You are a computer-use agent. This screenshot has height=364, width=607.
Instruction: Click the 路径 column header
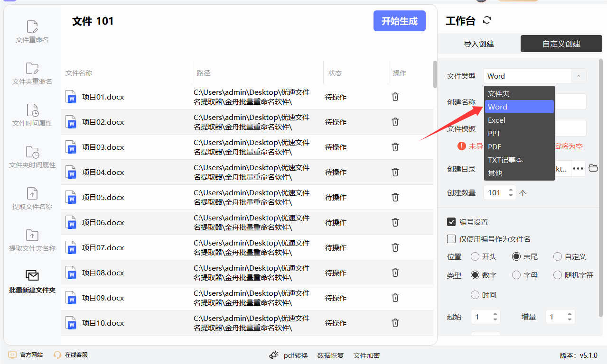[204, 73]
